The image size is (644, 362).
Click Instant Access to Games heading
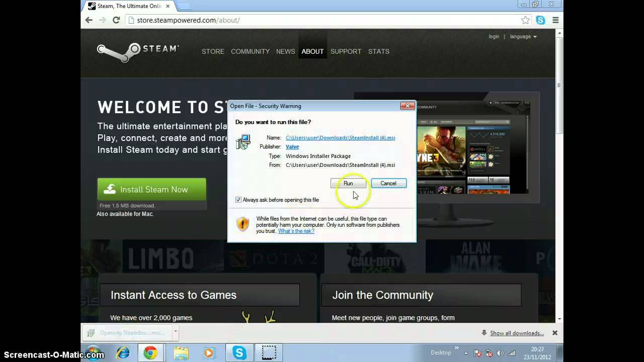pyautogui.click(x=174, y=295)
